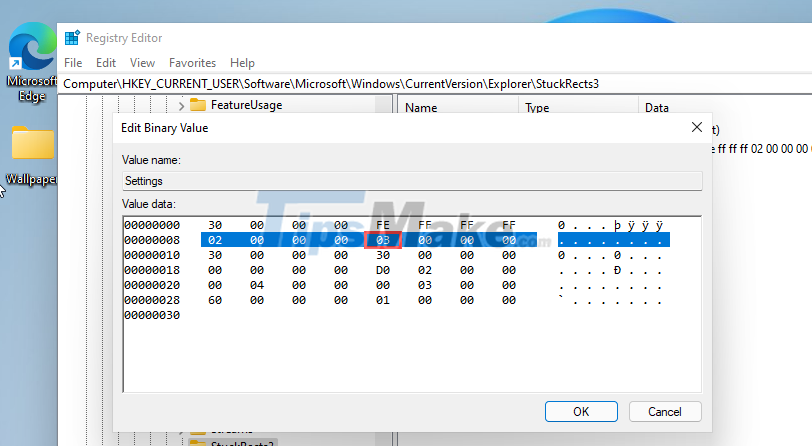Click the Data column header
The height and width of the screenshot is (446, 812).
tap(657, 108)
